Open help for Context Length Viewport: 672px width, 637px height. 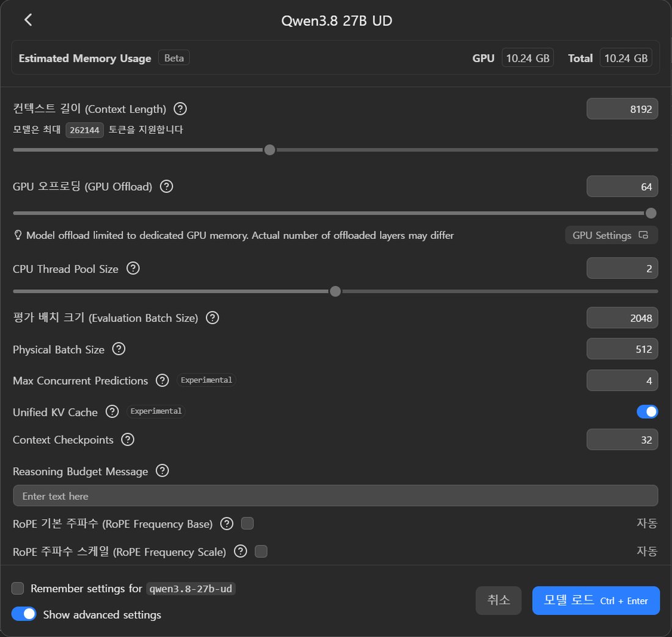point(180,109)
